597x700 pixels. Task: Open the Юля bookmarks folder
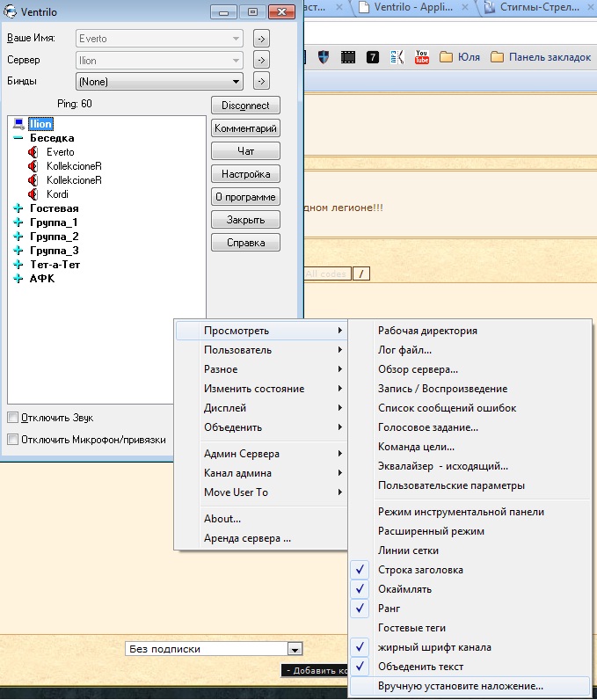[x=460, y=57]
